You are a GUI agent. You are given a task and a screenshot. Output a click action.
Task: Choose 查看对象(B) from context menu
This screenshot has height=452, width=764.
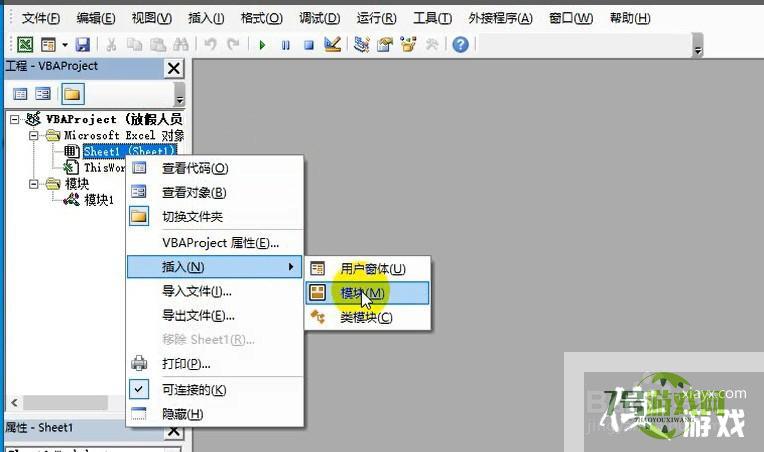click(x=215, y=192)
